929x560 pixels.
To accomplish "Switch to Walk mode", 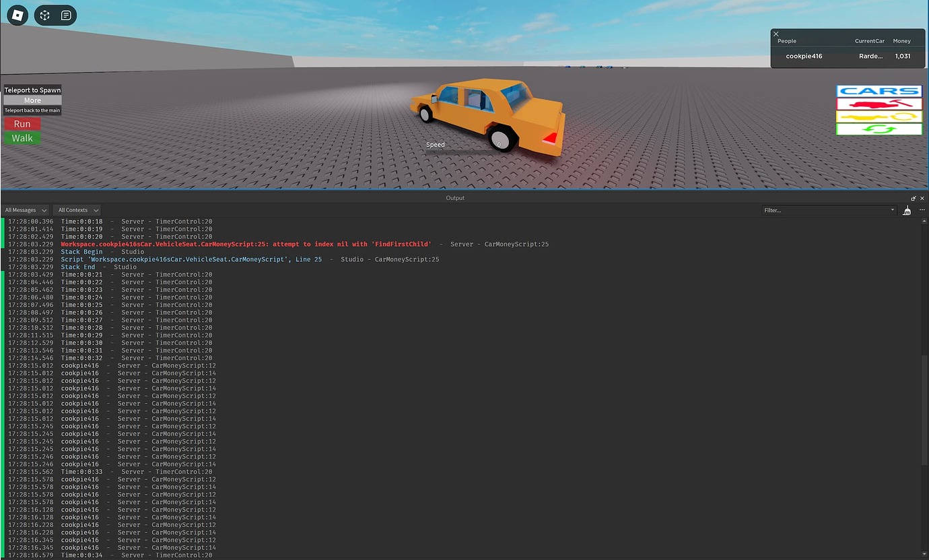I will tap(22, 137).
